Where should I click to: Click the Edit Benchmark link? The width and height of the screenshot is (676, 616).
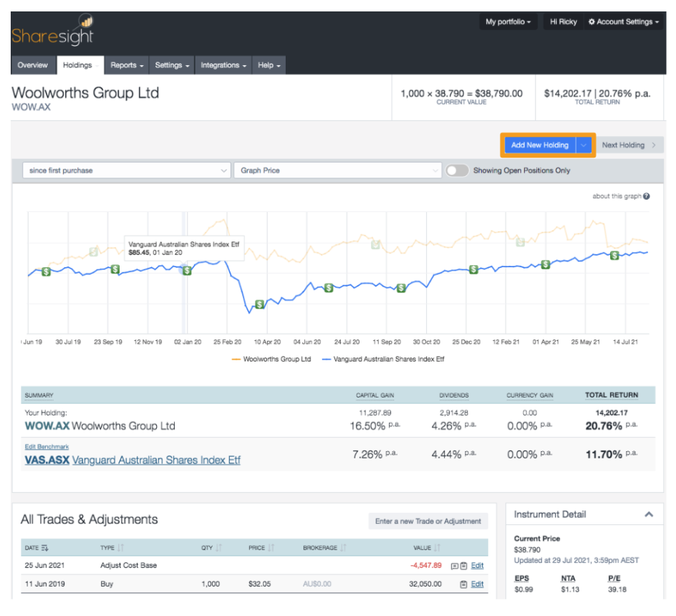coord(47,446)
